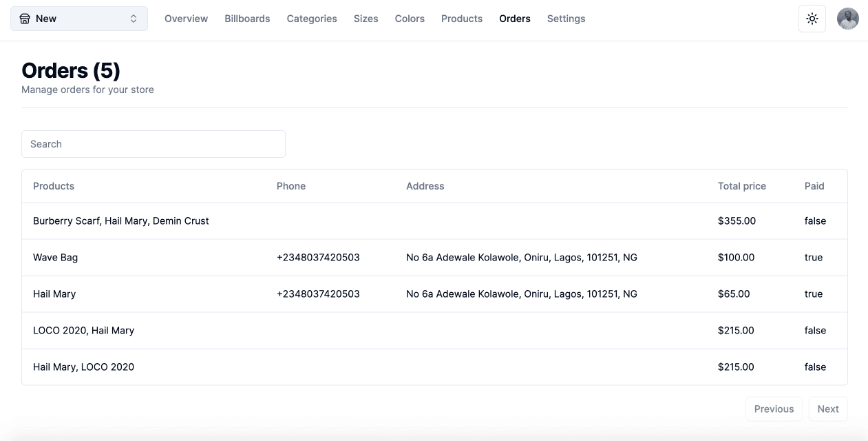Viewport: 868px width, 441px height.
Task: Open the Billboards page
Action: [x=247, y=19]
